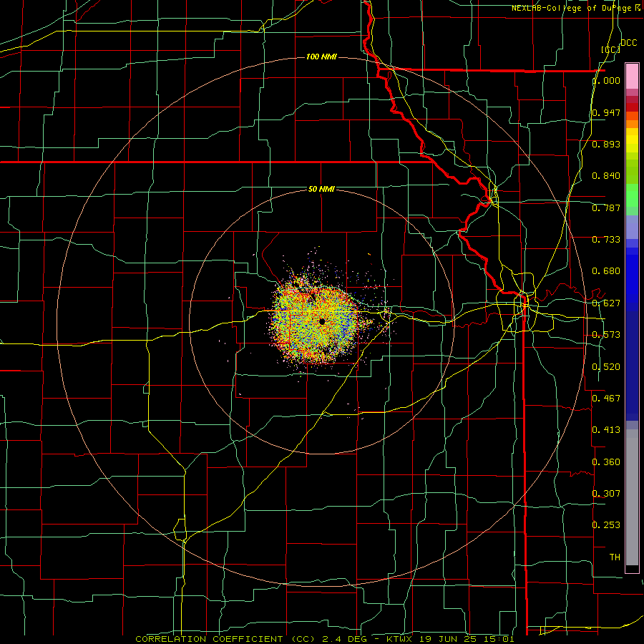The width and height of the screenshot is (644, 644).
Task: Click the "KTWX" station identifier in caption
Action: pos(399,639)
